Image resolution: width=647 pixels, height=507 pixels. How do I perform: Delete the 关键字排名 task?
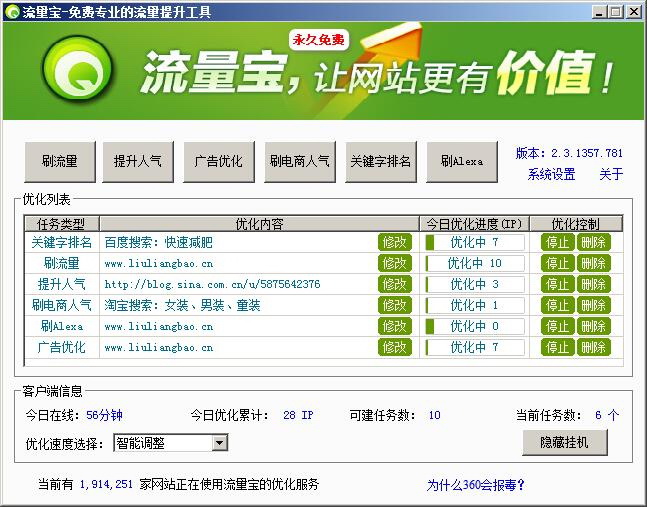tap(593, 242)
